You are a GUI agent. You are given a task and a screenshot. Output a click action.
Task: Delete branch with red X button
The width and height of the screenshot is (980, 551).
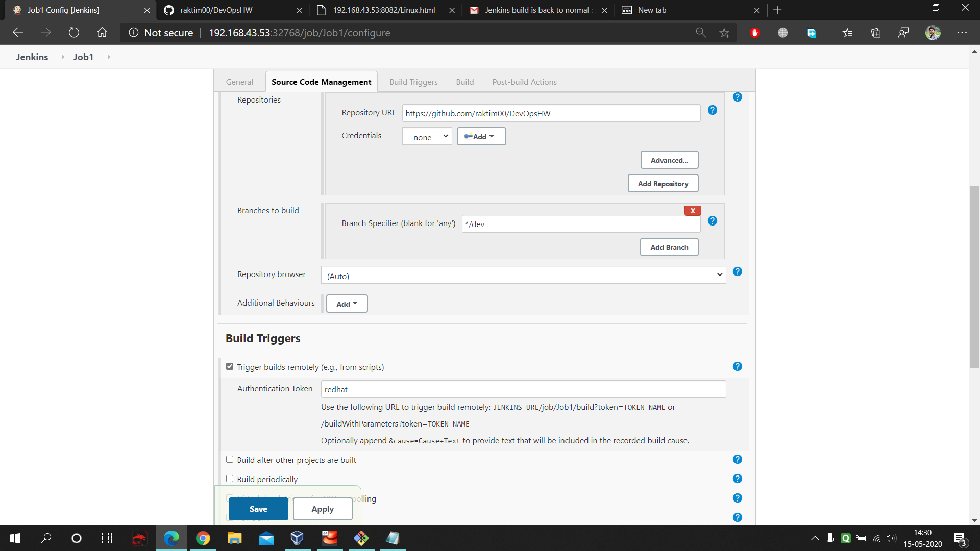point(693,211)
